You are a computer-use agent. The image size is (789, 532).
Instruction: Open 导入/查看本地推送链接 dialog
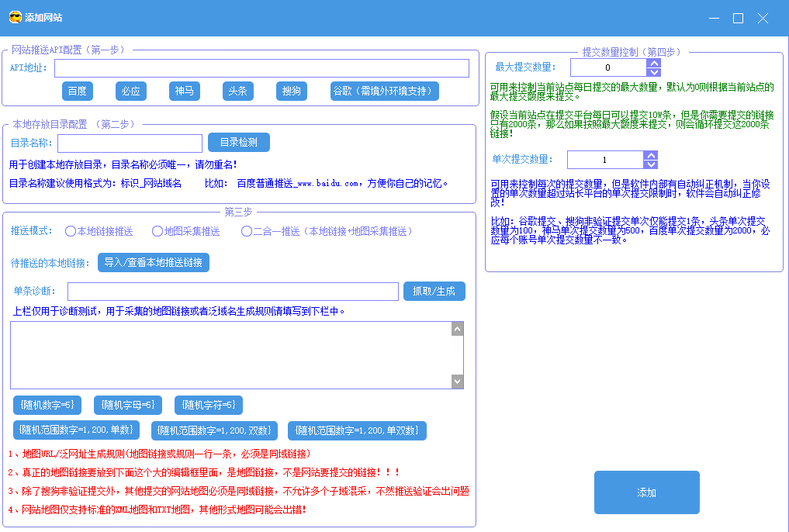click(x=154, y=262)
